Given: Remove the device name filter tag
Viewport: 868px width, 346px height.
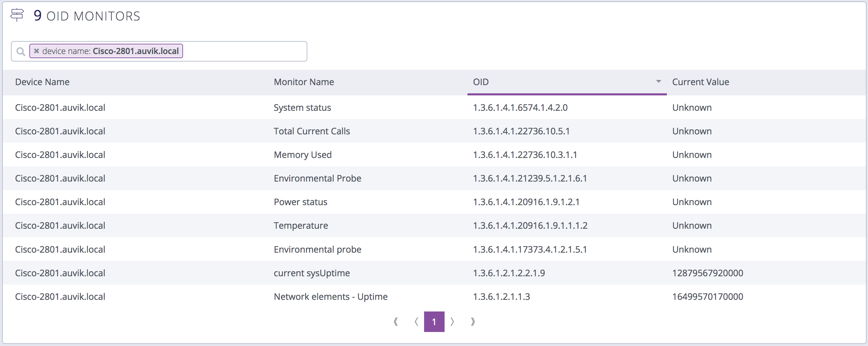Looking at the screenshot, I should click(x=37, y=51).
